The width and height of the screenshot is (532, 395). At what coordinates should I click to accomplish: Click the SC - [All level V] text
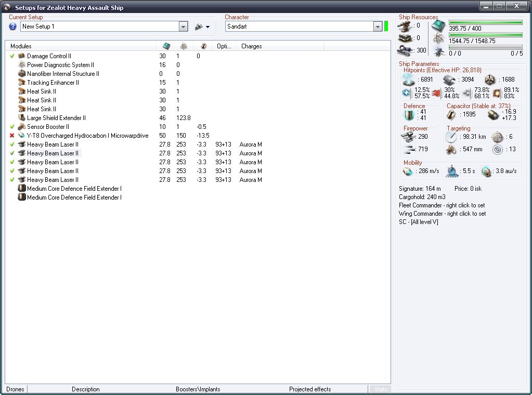coord(418,222)
